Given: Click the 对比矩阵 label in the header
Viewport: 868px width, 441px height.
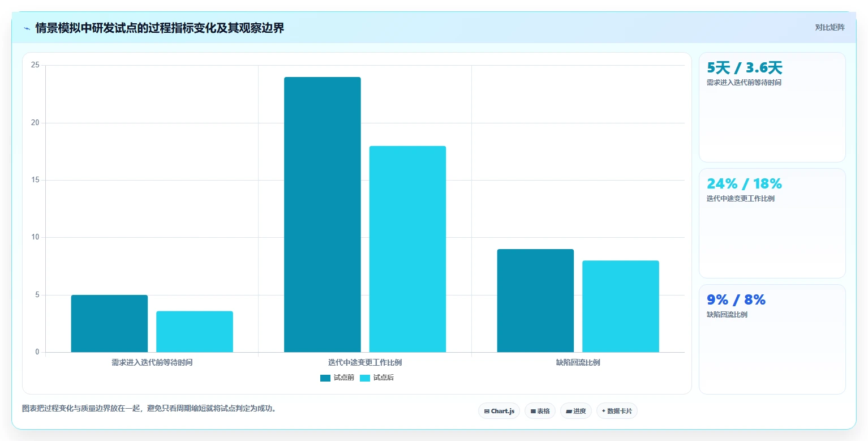Looking at the screenshot, I should 830,28.
